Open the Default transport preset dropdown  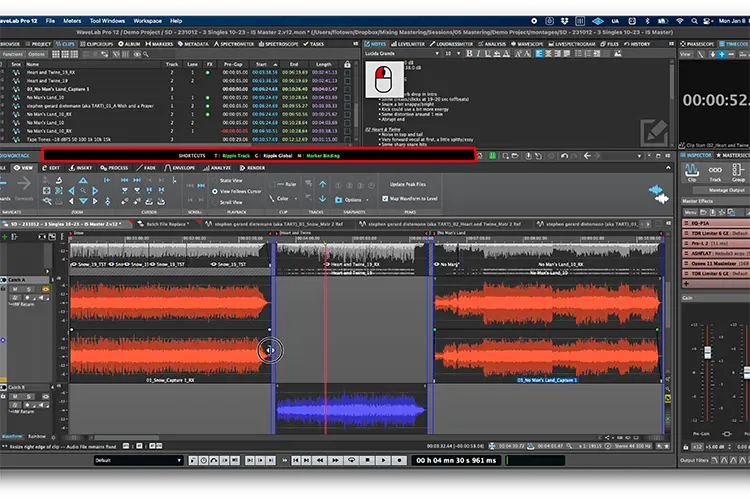point(138,460)
